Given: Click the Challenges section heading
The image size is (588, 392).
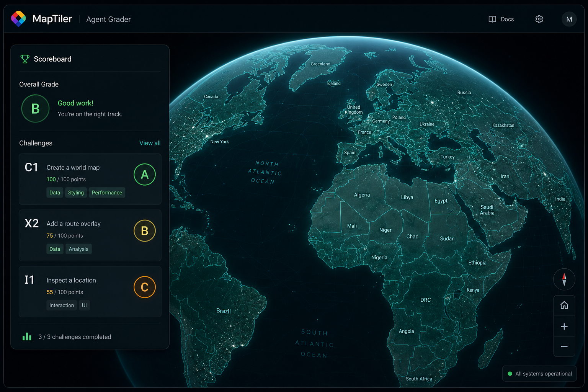Looking at the screenshot, I should (36, 143).
